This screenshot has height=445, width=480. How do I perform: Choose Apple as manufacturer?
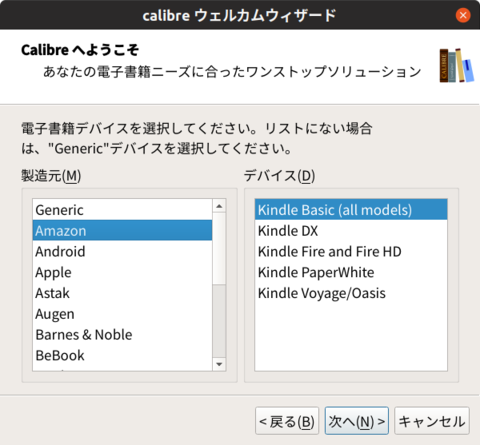coord(122,272)
